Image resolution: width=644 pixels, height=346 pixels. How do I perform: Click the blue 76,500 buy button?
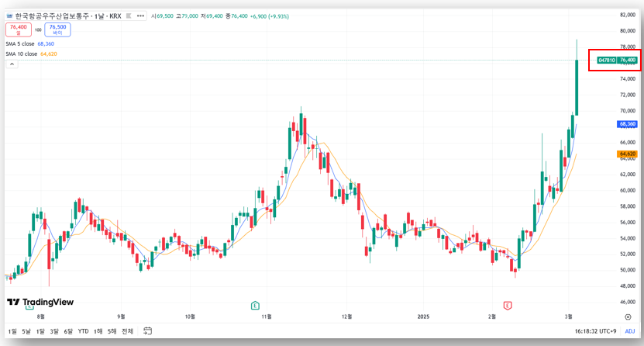[x=57, y=29]
